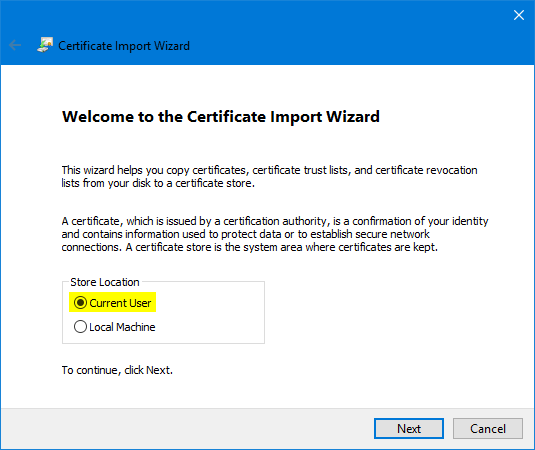Click the highlighted Current User label text

click(120, 303)
